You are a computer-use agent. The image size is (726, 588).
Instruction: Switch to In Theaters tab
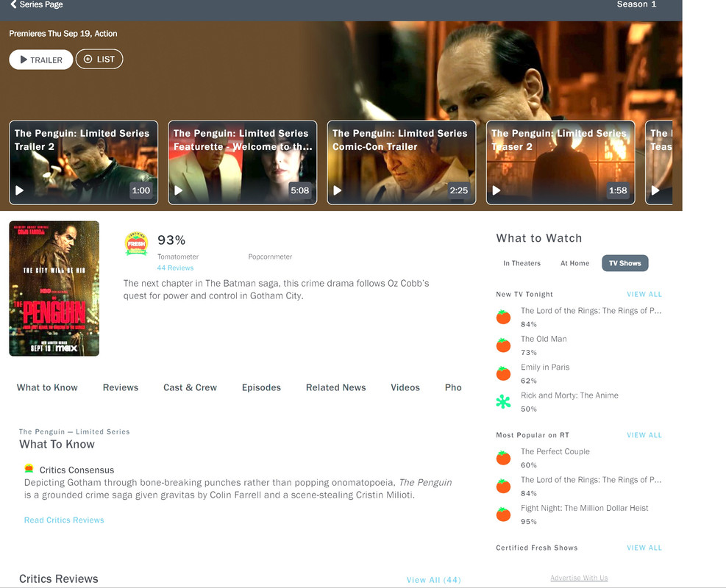coord(522,263)
